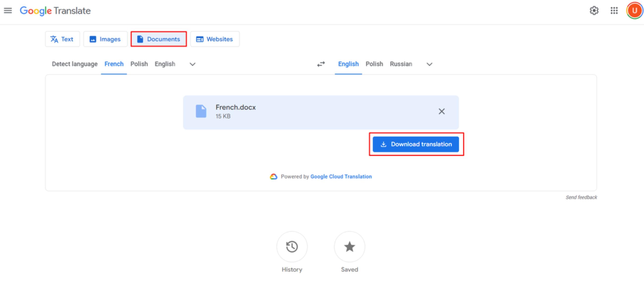Image resolution: width=644 pixels, height=308 pixels.
Task: Expand more source language options
Action: pos(192,64)
